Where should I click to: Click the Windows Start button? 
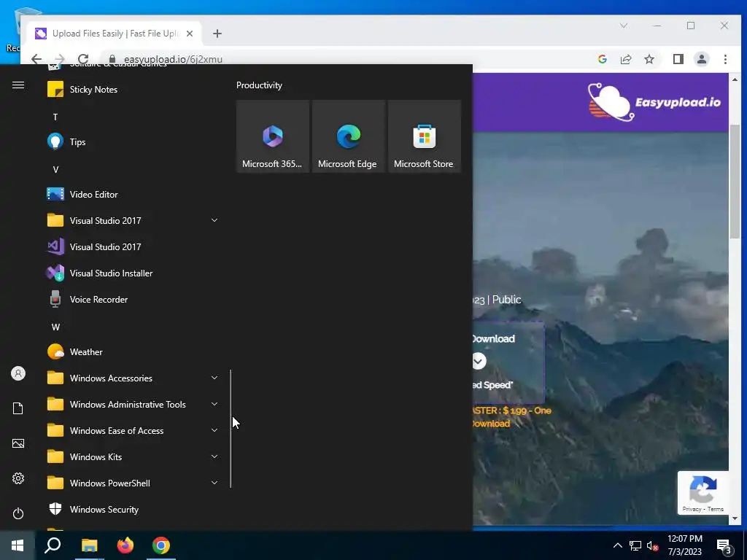click(18, 545)
